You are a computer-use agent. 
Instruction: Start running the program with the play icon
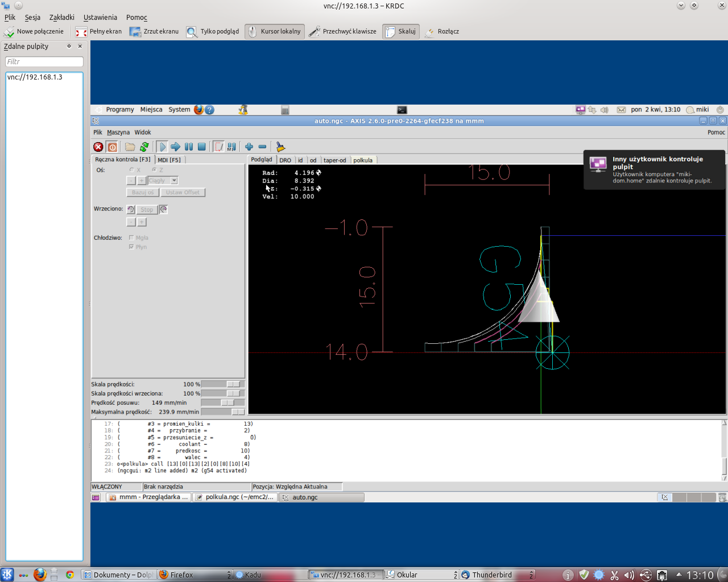point(162,147)
